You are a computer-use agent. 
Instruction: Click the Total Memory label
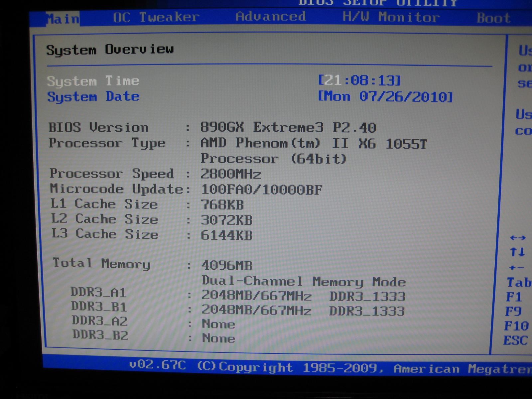pos(102,263)
